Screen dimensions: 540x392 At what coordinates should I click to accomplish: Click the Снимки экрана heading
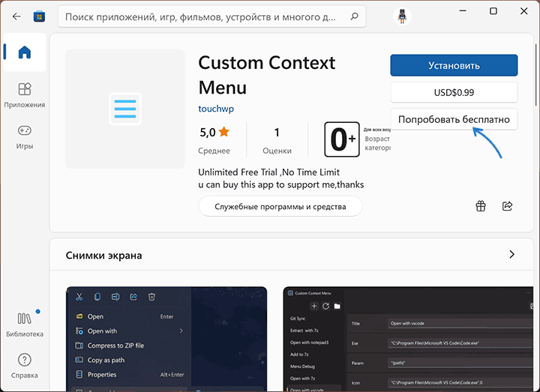click(103, 256)
